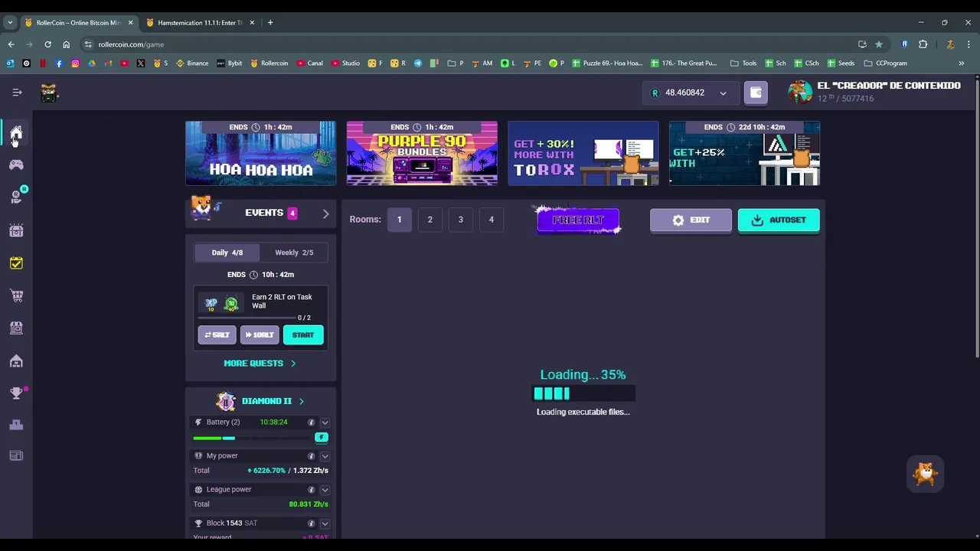The image size is (980, 551).
Task: Click the Instagram bookmark icon
Action: [75, 64]
